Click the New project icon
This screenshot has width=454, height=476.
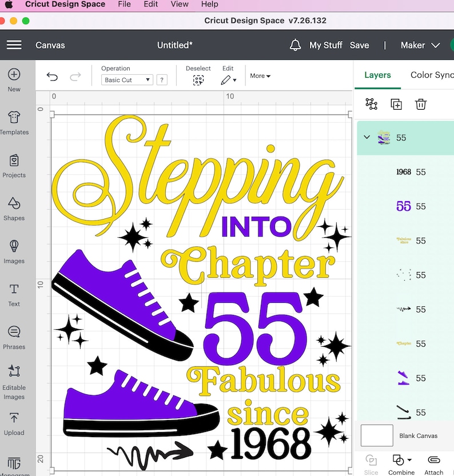pos(14,74)
